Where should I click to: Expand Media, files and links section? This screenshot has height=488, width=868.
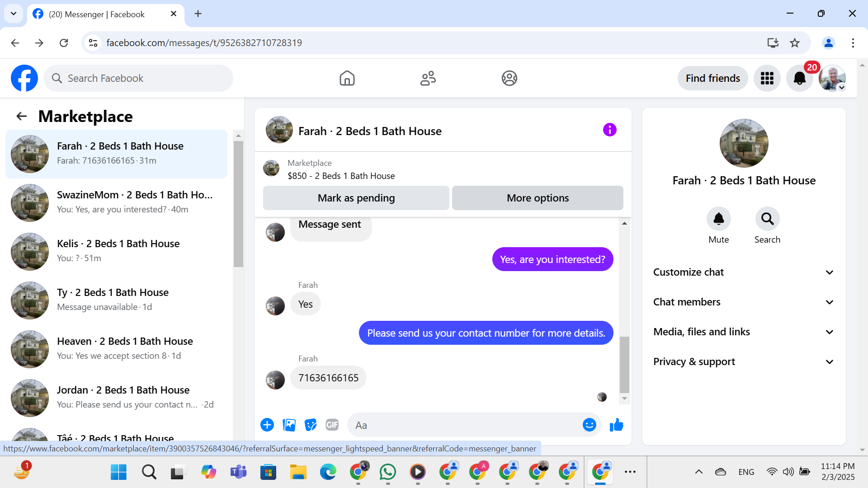(x=744, y=332)
